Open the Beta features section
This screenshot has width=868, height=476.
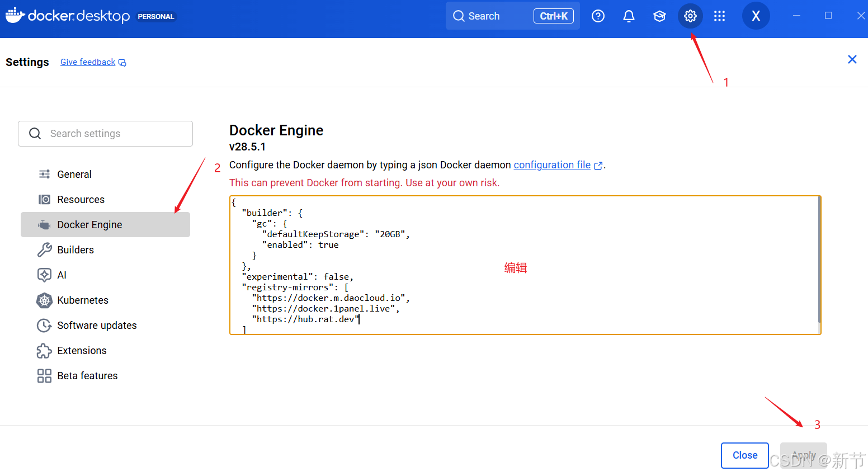click(x=105, y=376)
